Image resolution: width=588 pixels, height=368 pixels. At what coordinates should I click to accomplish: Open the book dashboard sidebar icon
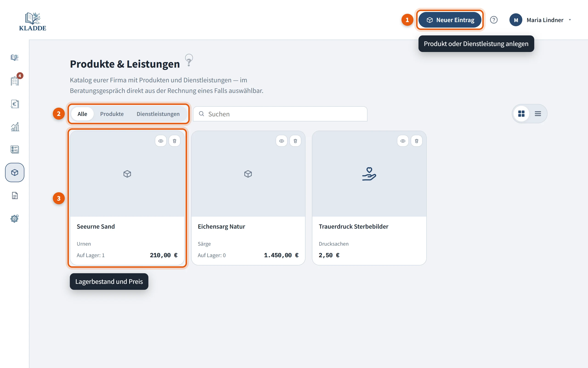click(14, 57)
